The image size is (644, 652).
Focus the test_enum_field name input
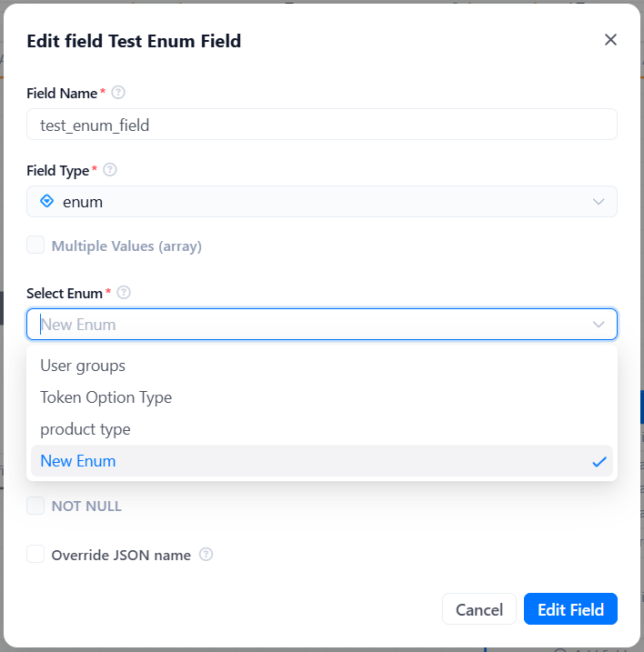pyautogui.click(x=322, y=125)
